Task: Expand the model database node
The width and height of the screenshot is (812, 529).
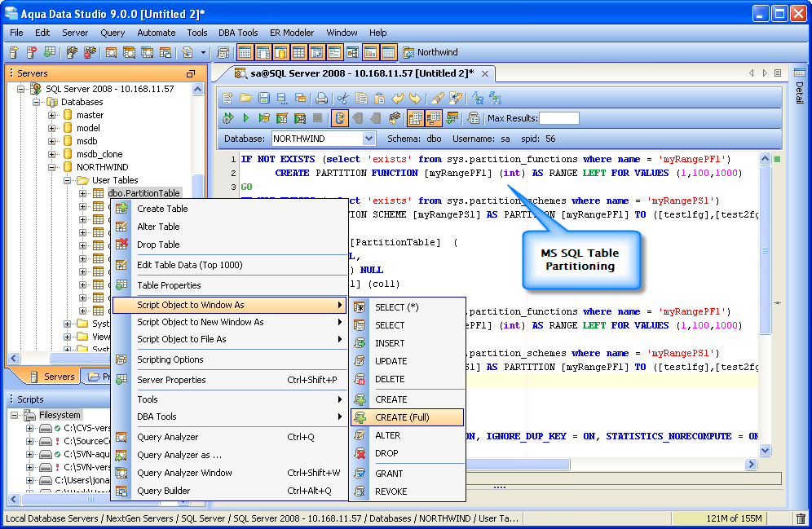Action: [x=52, y=128]
